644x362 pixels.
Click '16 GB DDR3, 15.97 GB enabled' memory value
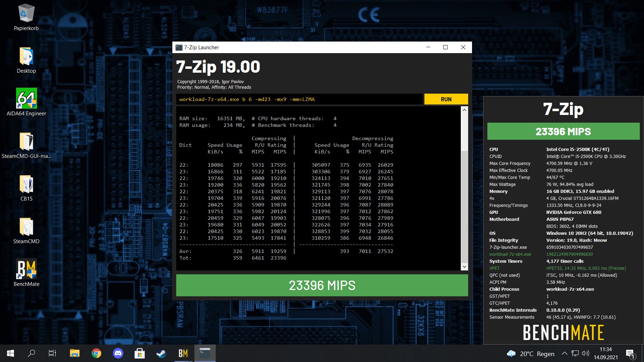coord(580,191)
